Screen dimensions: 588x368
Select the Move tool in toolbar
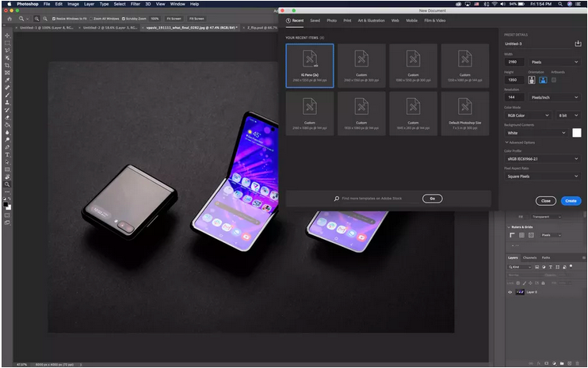click(x=7, y=36)
